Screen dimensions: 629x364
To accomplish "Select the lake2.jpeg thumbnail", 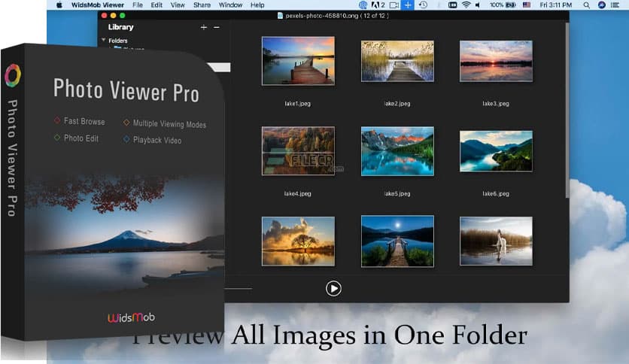I will pyautogui.click(x=397, y=60).
